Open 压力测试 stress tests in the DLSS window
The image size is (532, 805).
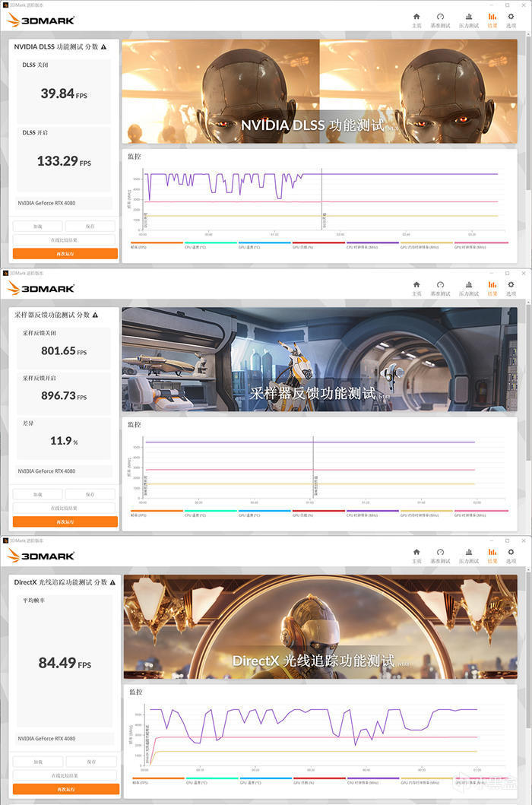tap(468, 21)
